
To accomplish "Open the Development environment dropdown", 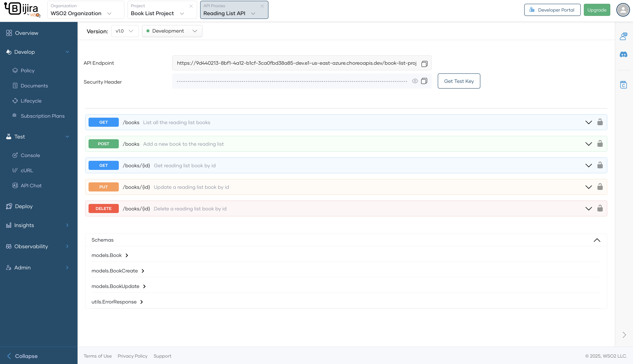I will click(x=172, y=31).
